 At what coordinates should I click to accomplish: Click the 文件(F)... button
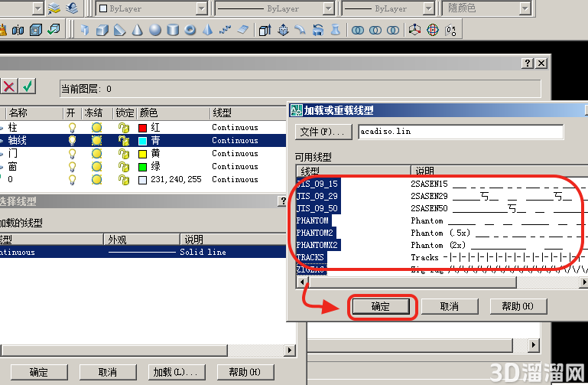323,132
